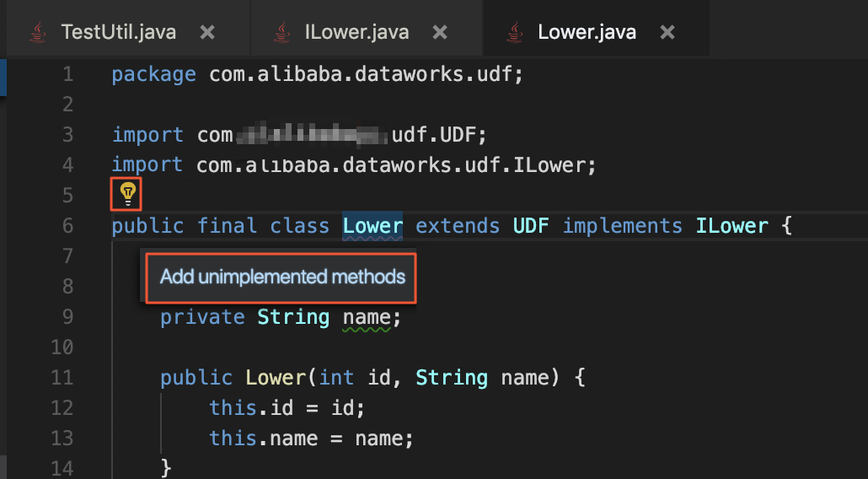Screen dimensions: 868x479
Task: Click the underlined name field on line 9
Action: [x=367, y=317]
